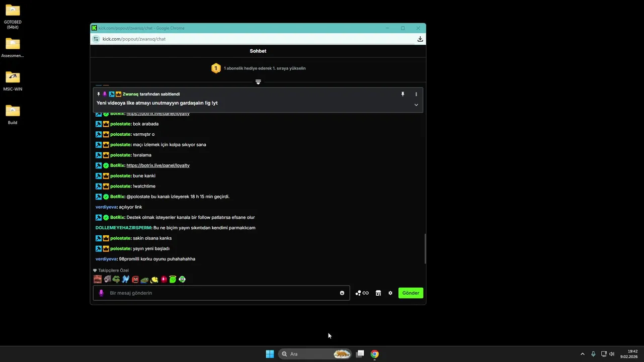This screenshot has height=362, width=644.
Task: Open the emoji picker smiley
Action: pos(342,293)
